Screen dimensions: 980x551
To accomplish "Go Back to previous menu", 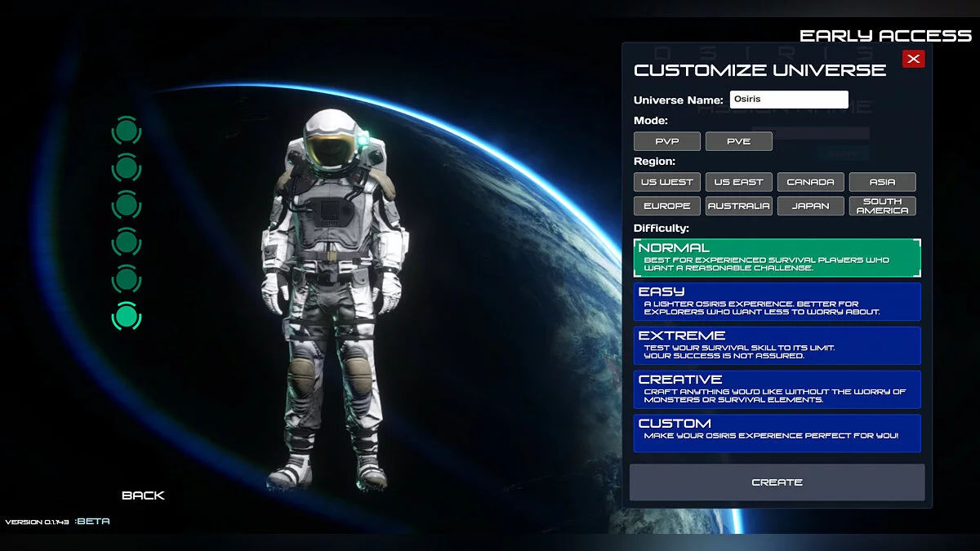I will point(143,495).
